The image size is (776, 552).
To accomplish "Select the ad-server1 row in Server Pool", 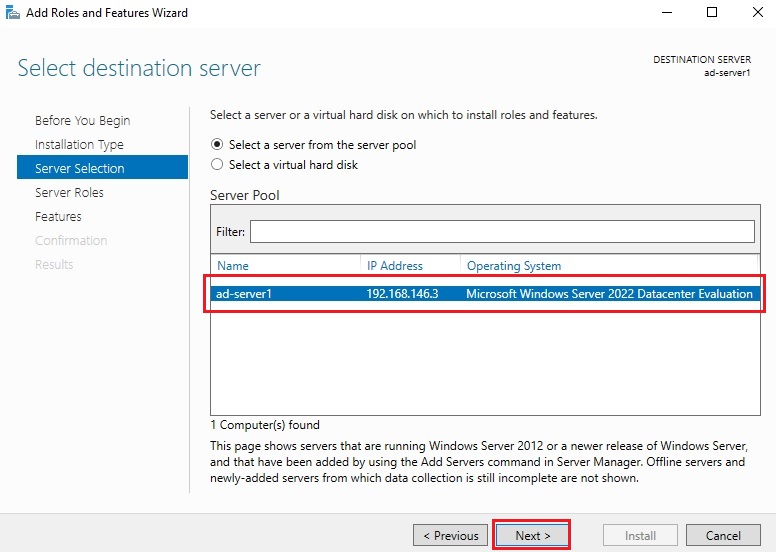I will pyautogui.click(x=484, y=294).
